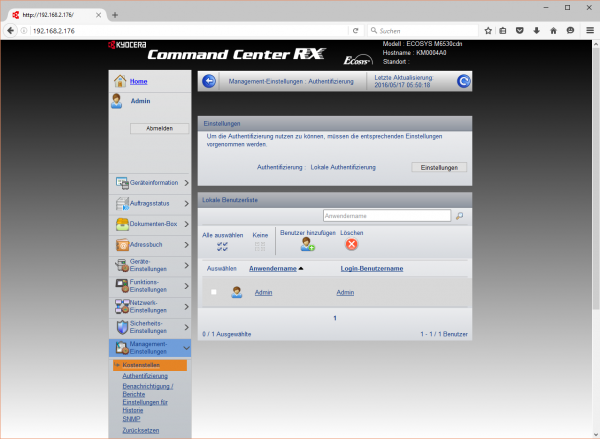Viewport: 600px width, 439px height.
Task: Click the search magnifier icon
Action: click(459, 215)
